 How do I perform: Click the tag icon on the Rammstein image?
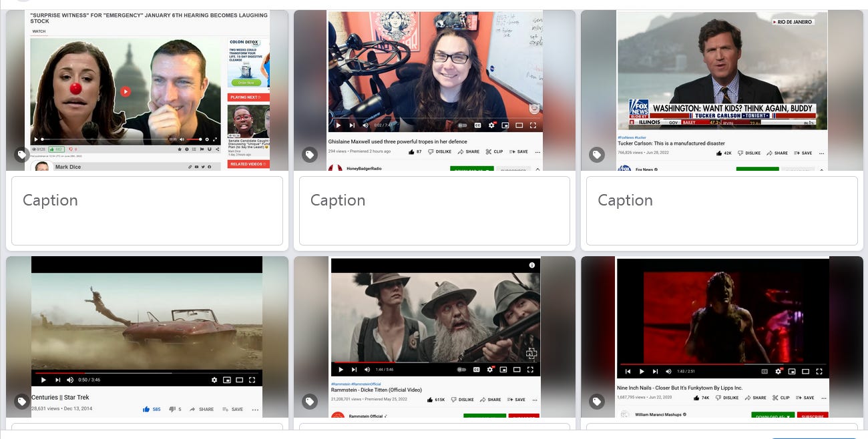pyautogui.click(x=310, y=402)
